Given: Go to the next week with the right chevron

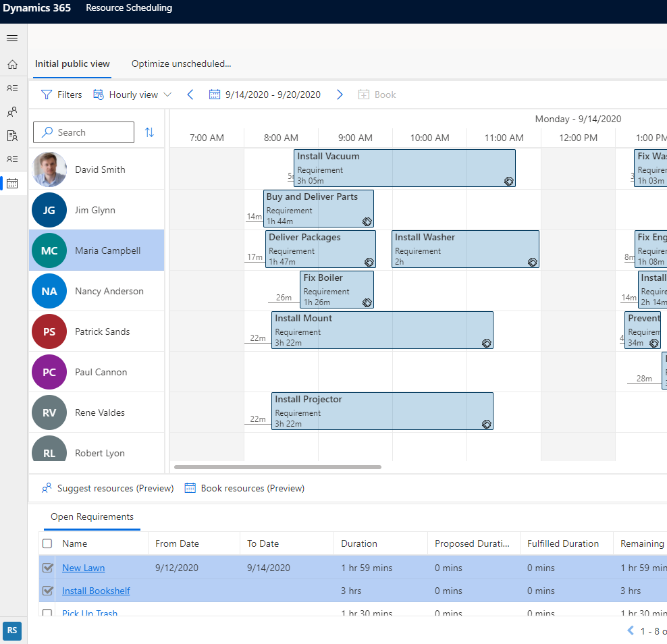Looking at the screenshot, I should click(x=340, y=95).
